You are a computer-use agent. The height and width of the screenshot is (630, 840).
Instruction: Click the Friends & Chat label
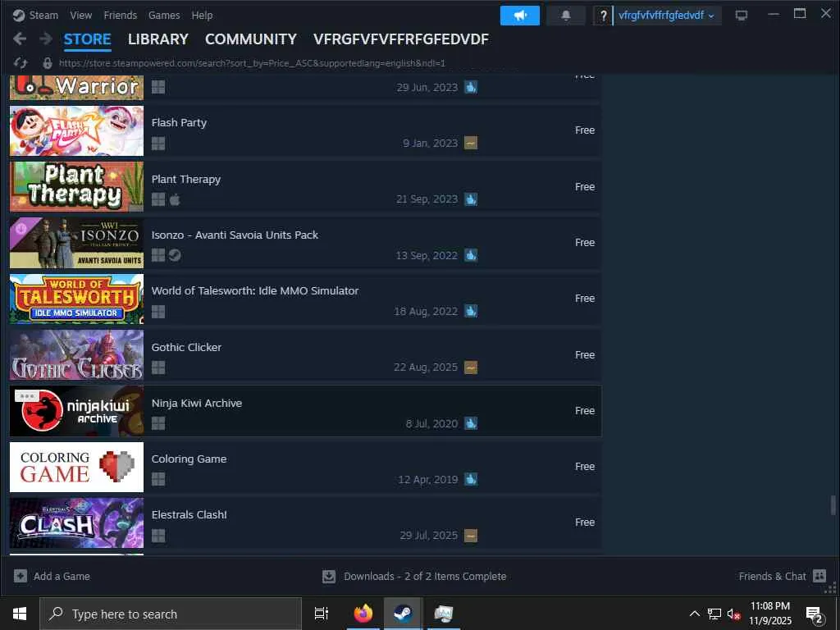772,577
